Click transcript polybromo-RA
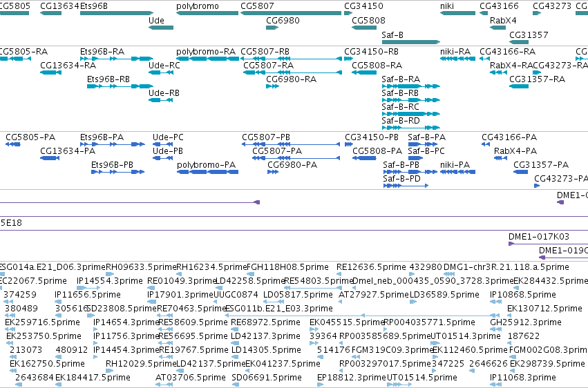 (208, 59)
